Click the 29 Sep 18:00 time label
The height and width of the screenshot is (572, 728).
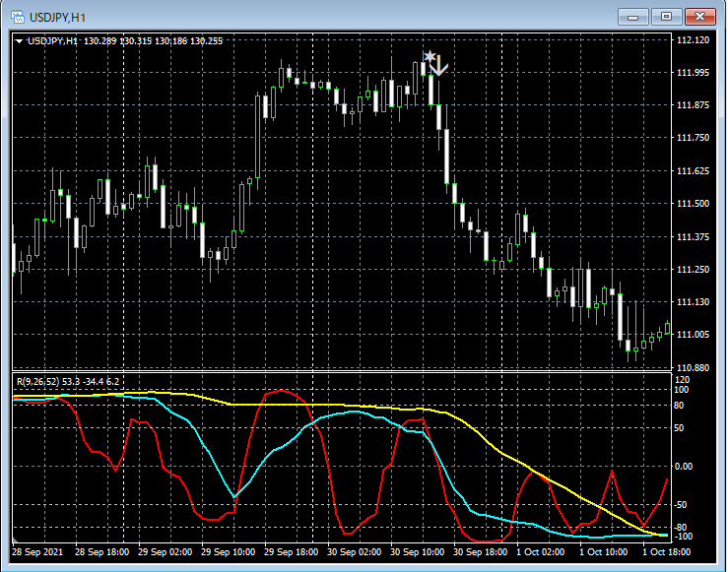pyautogui.click(x=292, y=552)
